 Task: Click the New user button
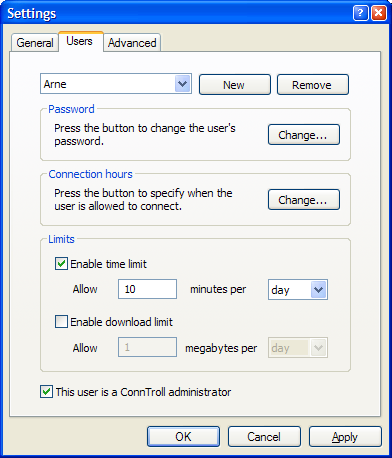(x=235, y=85)
